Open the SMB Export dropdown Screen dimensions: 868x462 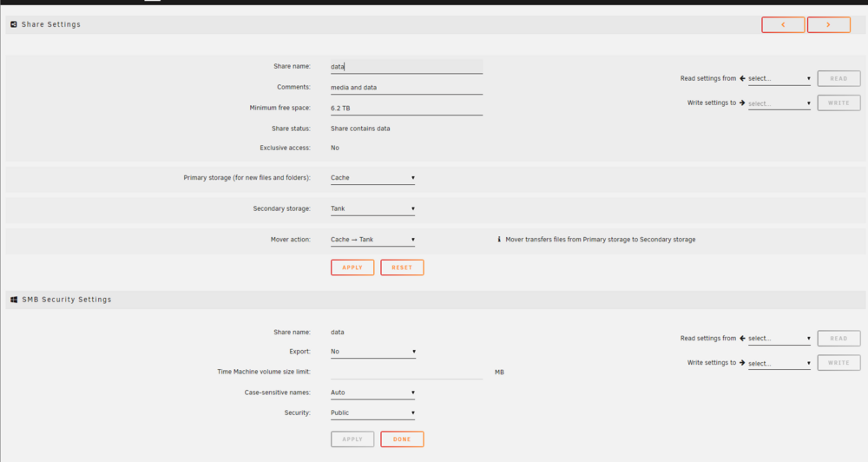click(372, 352)
